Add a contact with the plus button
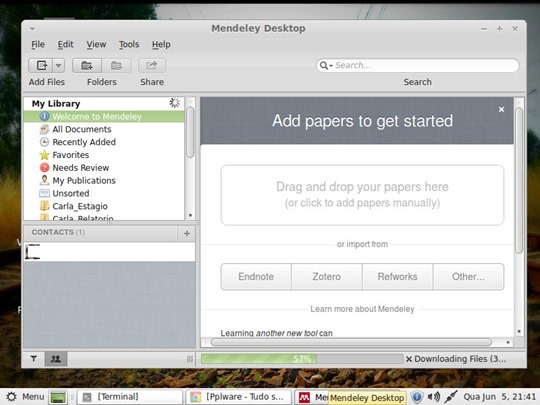540x405 pixels. (187, 233)
